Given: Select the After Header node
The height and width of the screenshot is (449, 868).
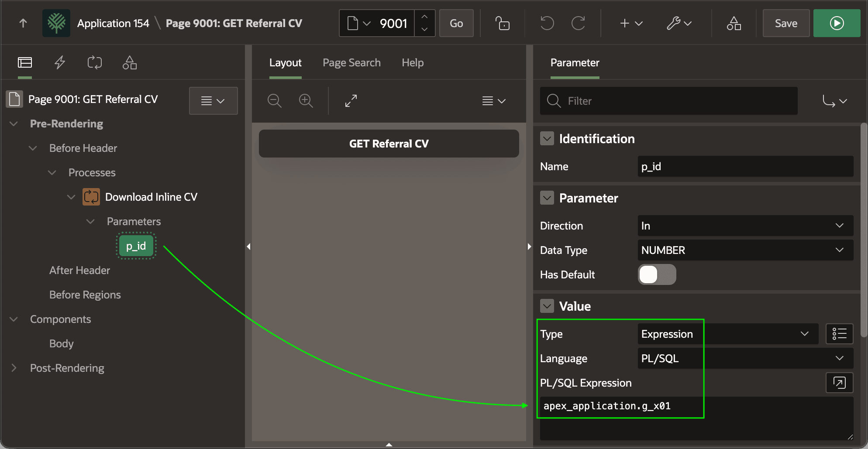Looking at the screenshot, I should click(x=79, y=271).
